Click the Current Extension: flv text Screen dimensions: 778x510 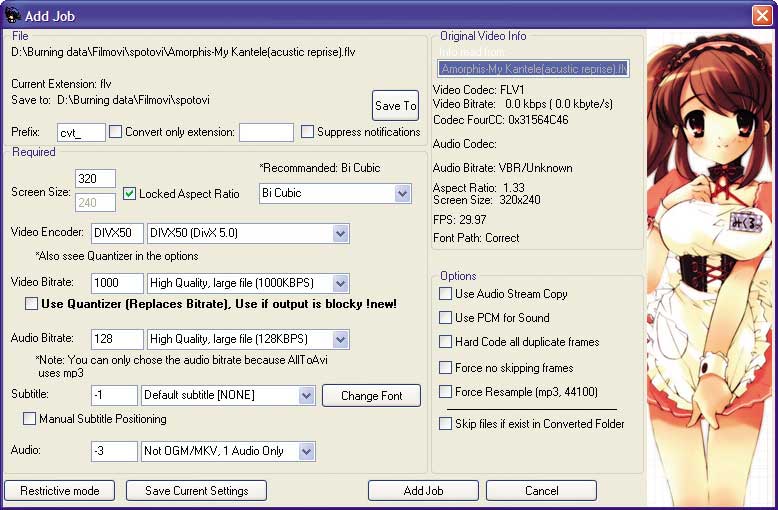[x=61, y=83]
